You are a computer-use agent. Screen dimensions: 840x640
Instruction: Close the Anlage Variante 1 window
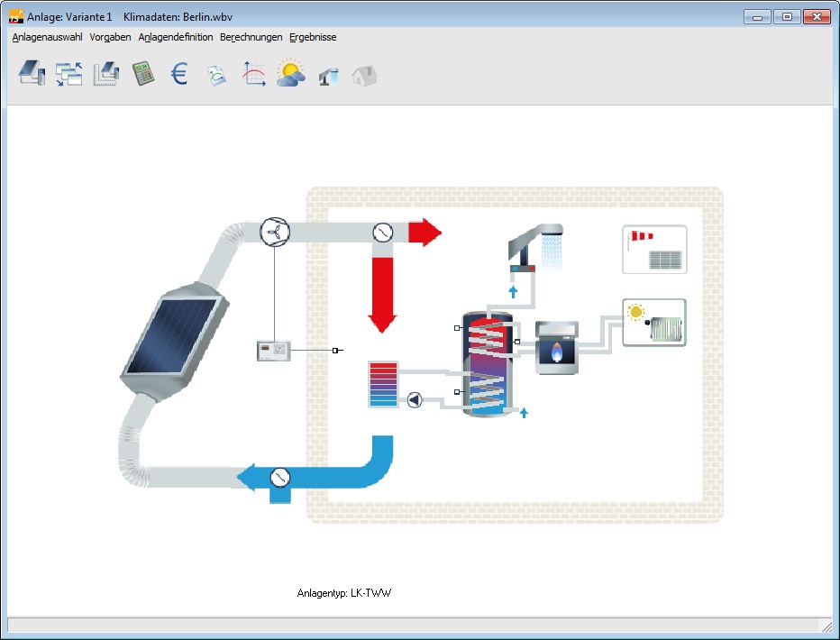(x=817, y=16)
